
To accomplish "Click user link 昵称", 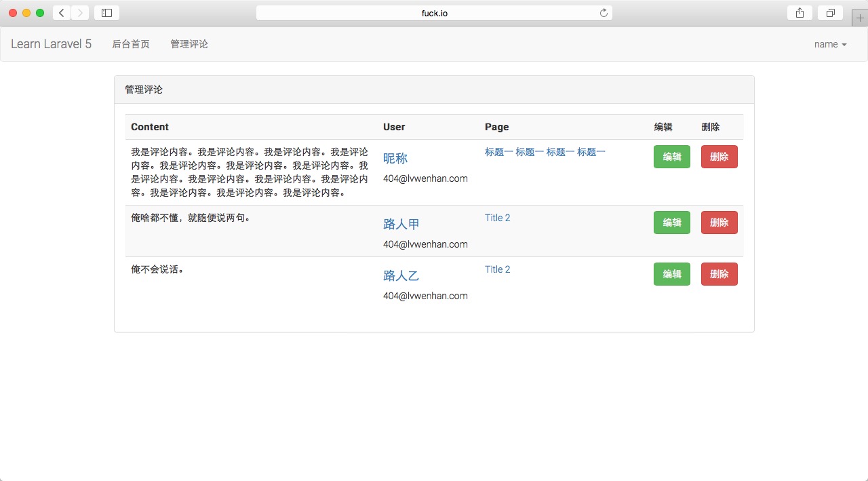I will (x=395, y=158).
